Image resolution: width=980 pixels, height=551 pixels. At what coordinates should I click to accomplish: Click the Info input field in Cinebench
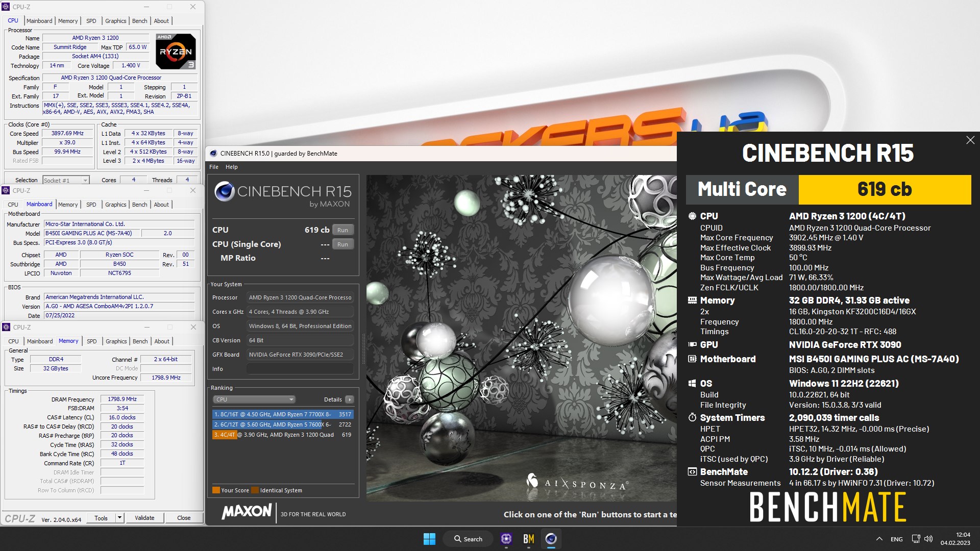[x=300, y=369]
